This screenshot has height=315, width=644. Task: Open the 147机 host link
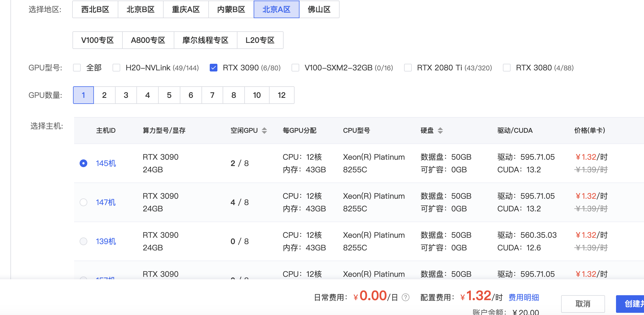[106, 202]
